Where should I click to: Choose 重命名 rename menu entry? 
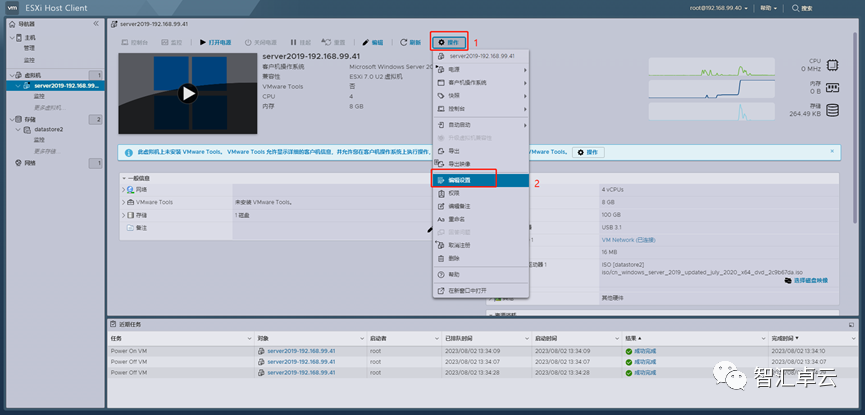[x=480, y=219]
